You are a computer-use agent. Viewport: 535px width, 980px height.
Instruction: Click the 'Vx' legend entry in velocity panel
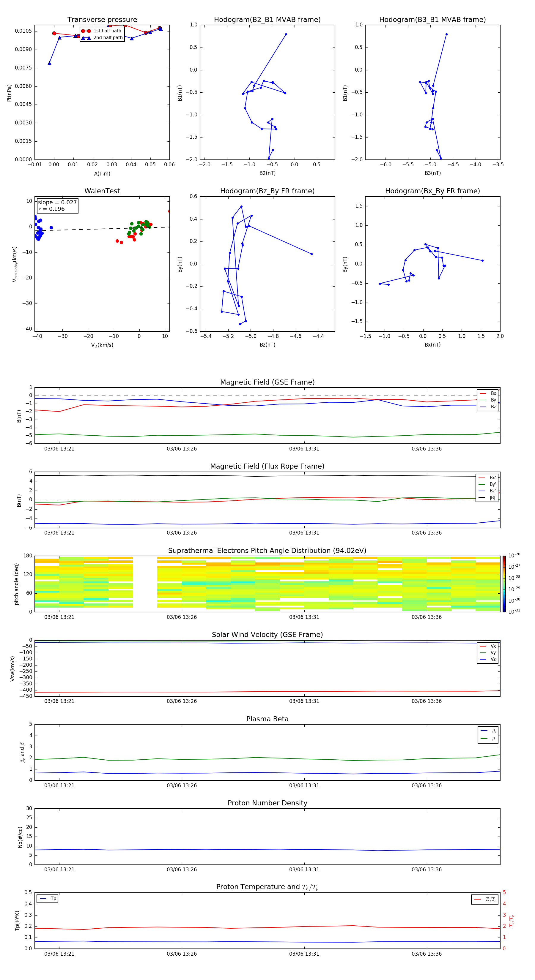coord(488,646)
